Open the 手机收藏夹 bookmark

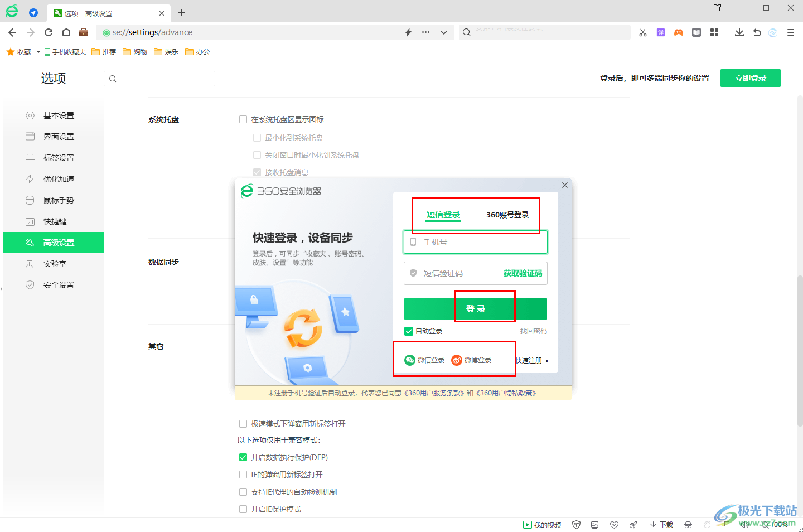65,52
